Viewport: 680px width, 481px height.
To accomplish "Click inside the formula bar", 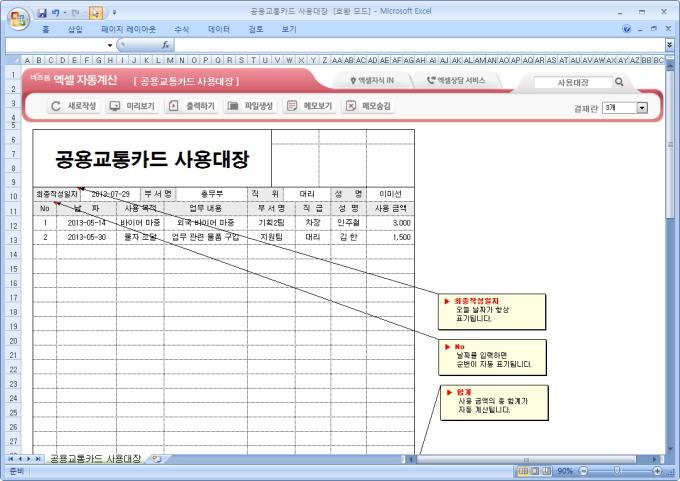I will 418,45.
